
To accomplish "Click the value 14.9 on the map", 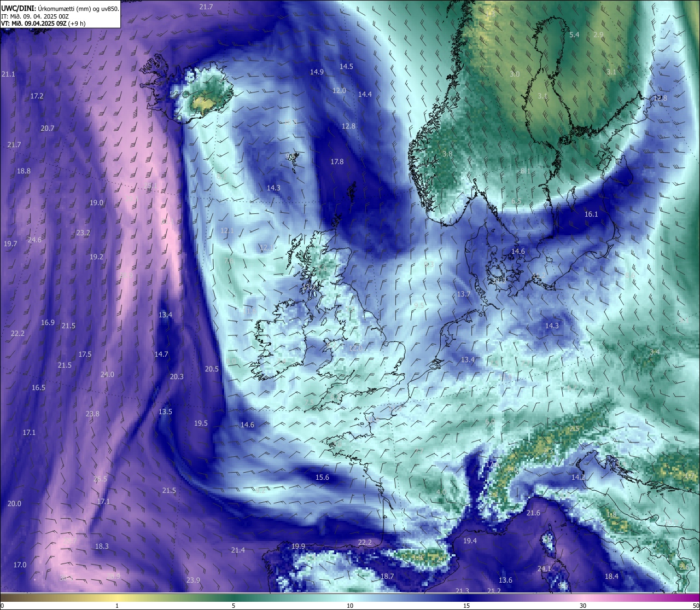I will point(317,72).
